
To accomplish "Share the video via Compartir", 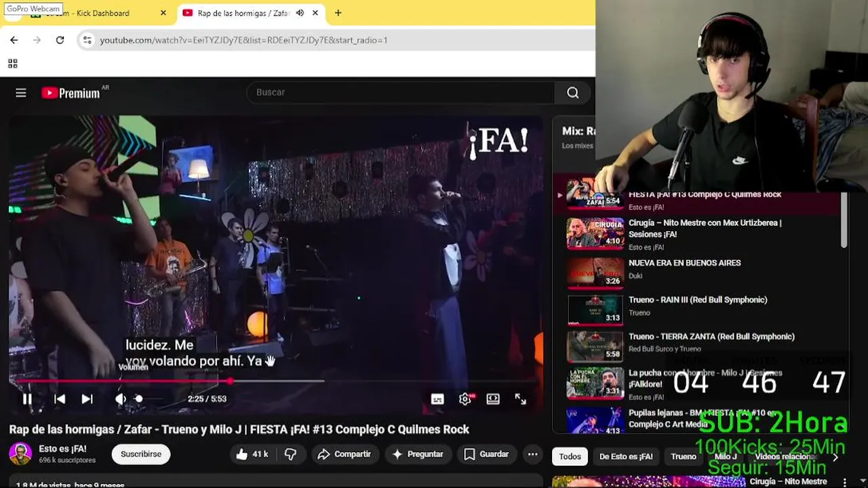I will pyautogui.click(x=344, y=454).
